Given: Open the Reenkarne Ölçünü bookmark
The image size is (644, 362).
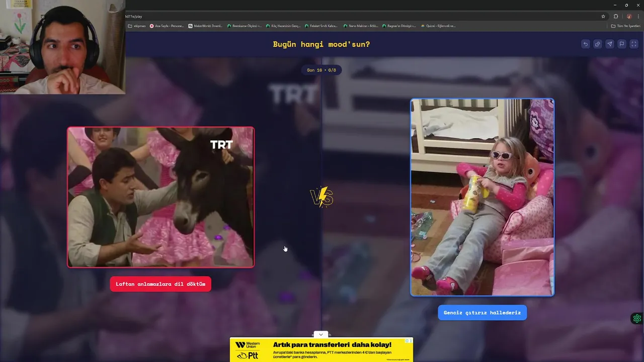Looking at the screenshot, I should tap(245, 26).
